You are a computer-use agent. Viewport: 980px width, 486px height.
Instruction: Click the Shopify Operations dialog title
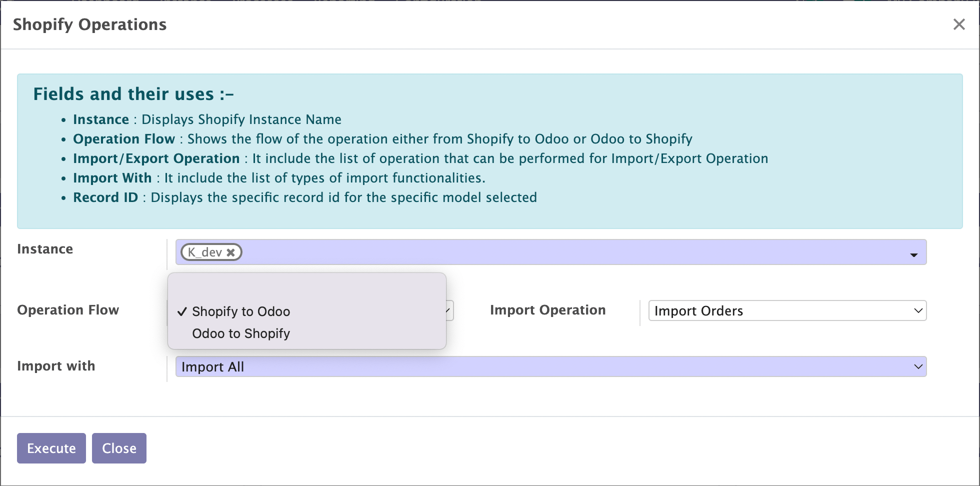click(89, 24)
